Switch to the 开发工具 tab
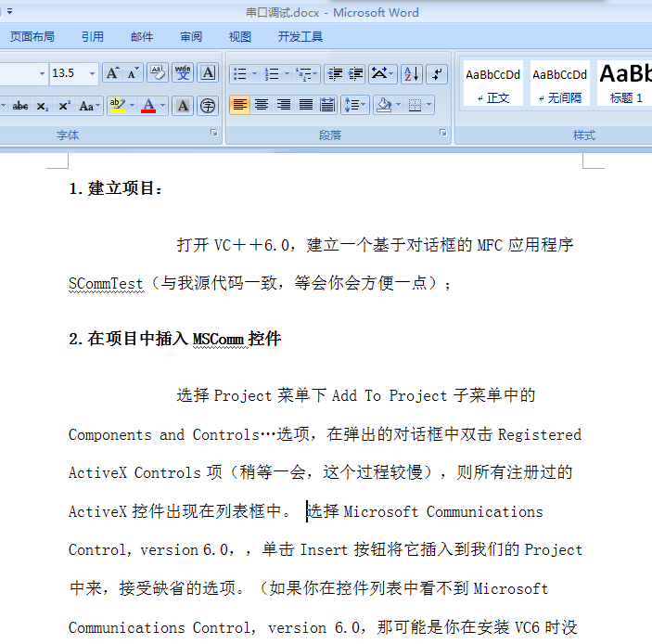The width and height of the screenshot is (652, 644). [300, 37]
